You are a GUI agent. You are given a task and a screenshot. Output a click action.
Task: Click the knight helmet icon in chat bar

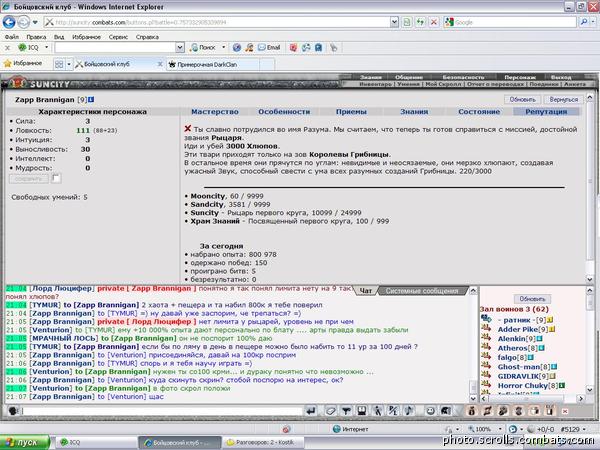tap(446, 411)
